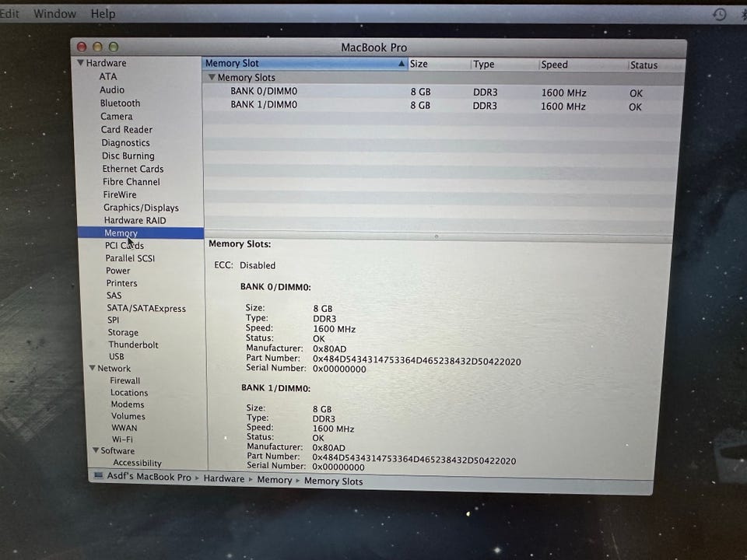This screenshot has width=747, height=560.
Task: Sort by the Type column header
Action: click(x=505, y=65)
